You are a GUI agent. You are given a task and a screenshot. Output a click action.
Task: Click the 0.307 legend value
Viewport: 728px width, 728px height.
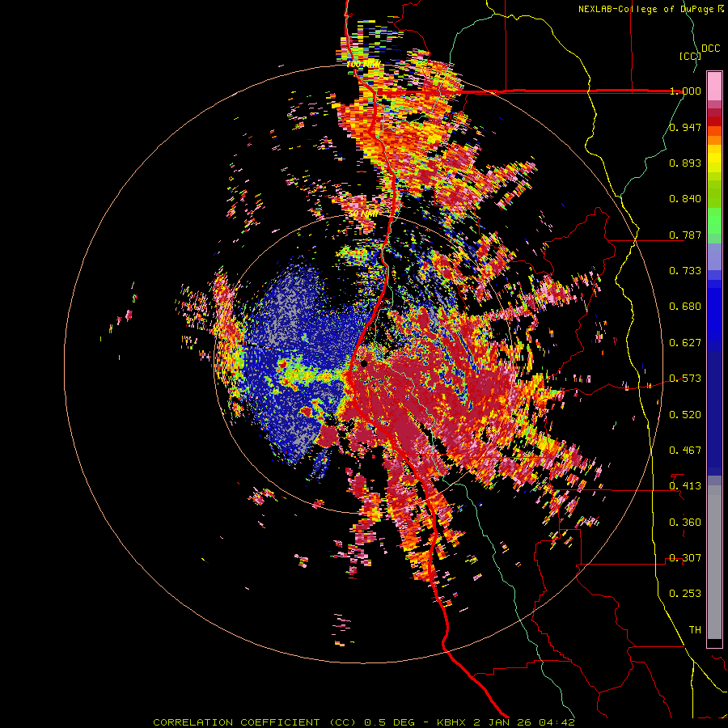(x=685, y=558)
